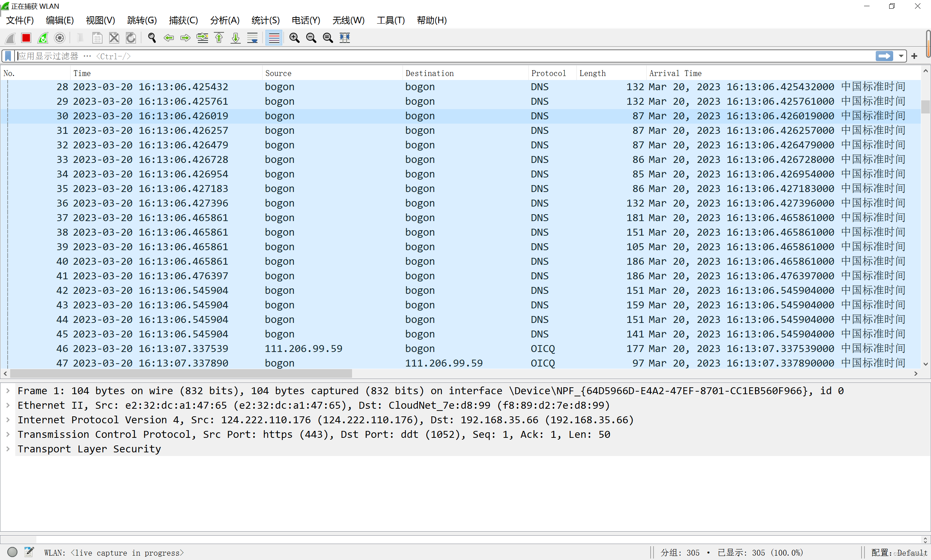Add a filter button with plus
The image size is (931, 560).
pyautogui.click(x=914, y=56)
